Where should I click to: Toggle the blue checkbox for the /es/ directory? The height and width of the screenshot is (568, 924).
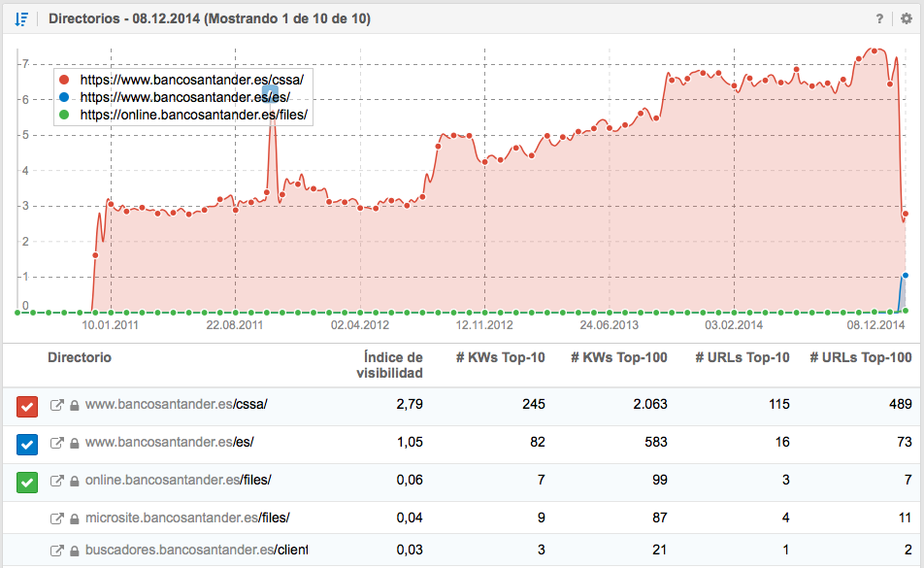click(x=26, y=444)
